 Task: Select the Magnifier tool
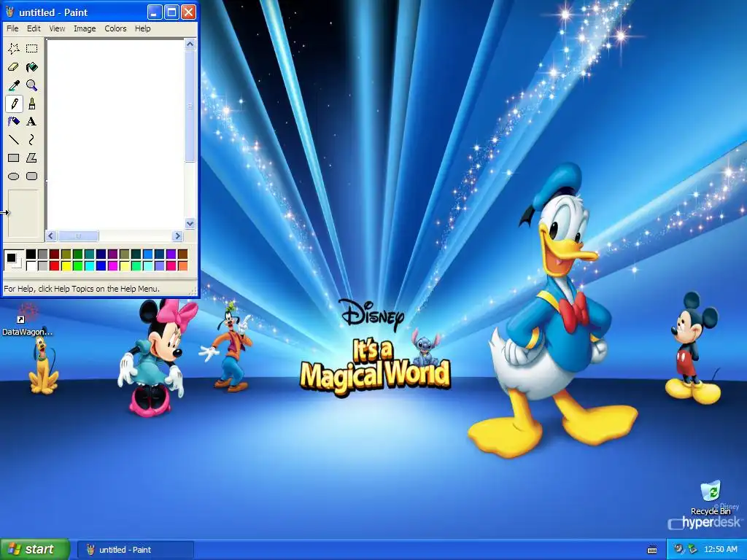click(x=31, y=85)
